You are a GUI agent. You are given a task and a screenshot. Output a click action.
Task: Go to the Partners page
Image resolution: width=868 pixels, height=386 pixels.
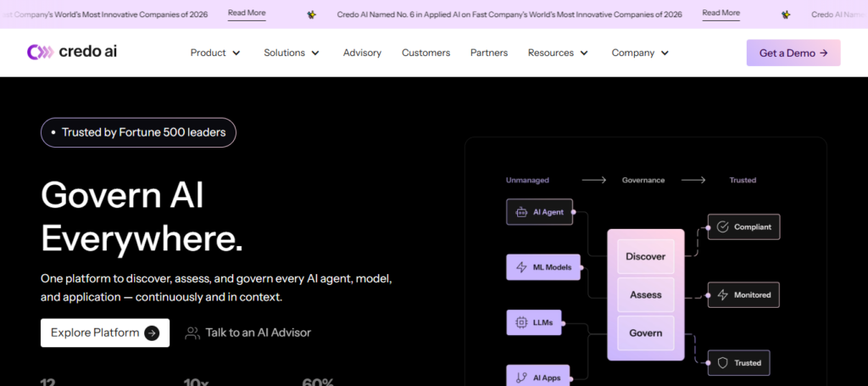coord(489,53)
